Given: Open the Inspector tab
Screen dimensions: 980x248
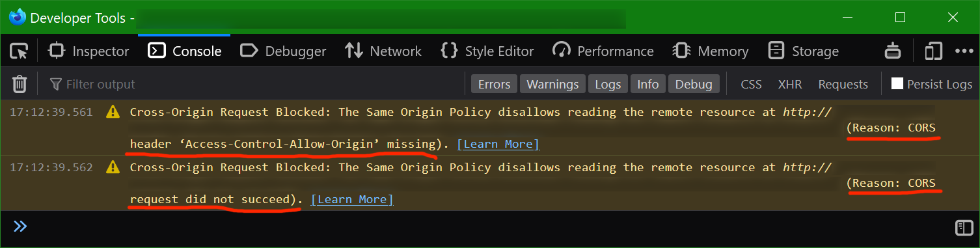Looking at the screenshot, I should [x=89, y=51].
